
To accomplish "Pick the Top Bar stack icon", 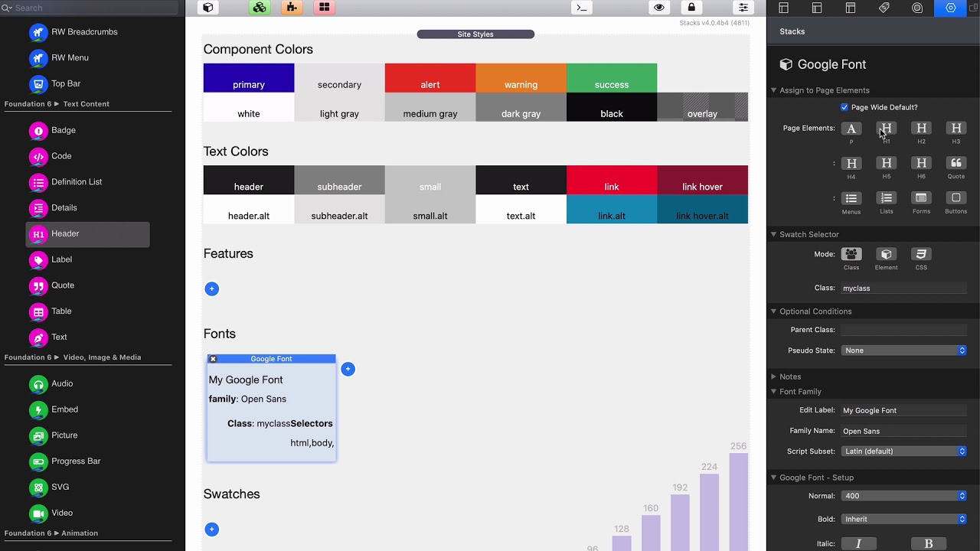I will click(38, 83).
